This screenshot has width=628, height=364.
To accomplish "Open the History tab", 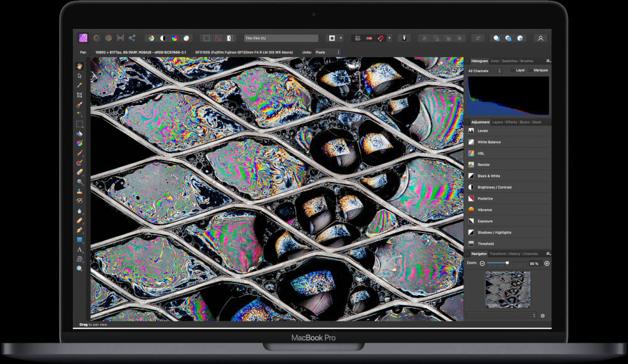I will click(514, 254).
